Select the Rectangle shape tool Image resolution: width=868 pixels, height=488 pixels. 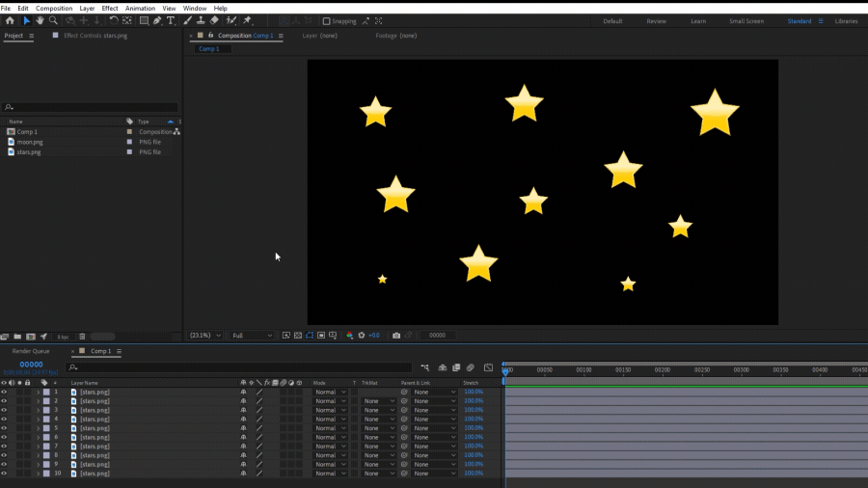(x=144, y=20)
